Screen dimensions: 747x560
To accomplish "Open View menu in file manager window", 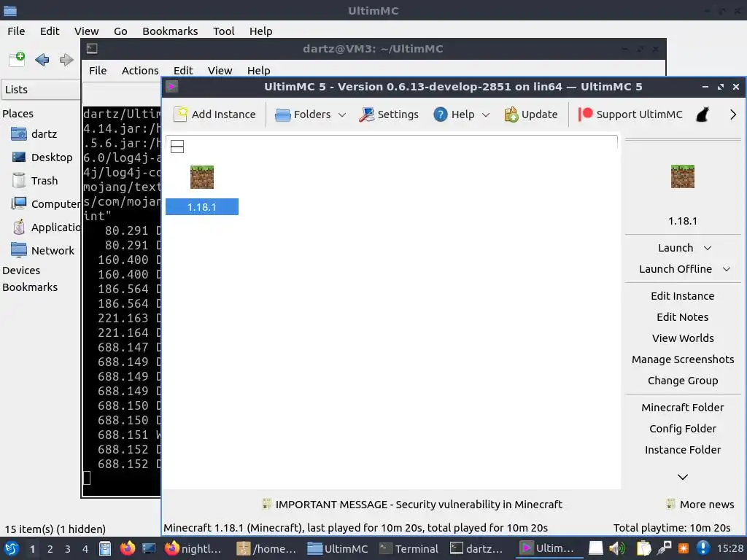I will click(x=86, y=31).
